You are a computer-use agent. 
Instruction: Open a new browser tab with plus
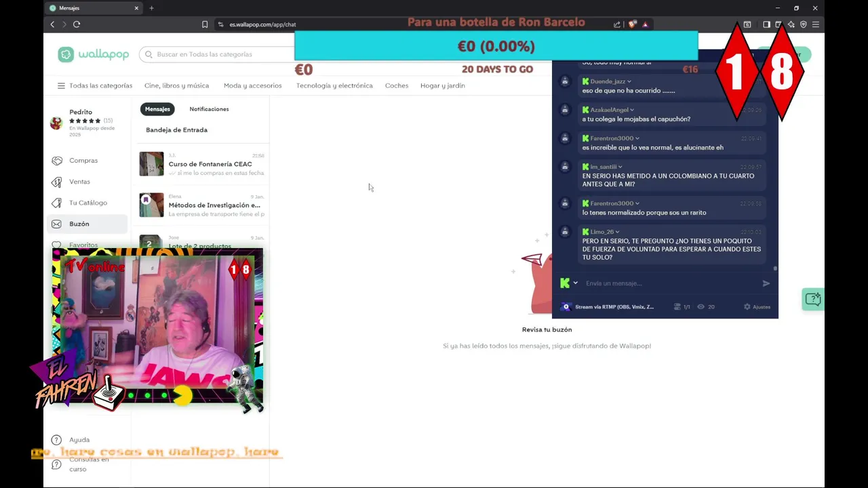point(151,8)
